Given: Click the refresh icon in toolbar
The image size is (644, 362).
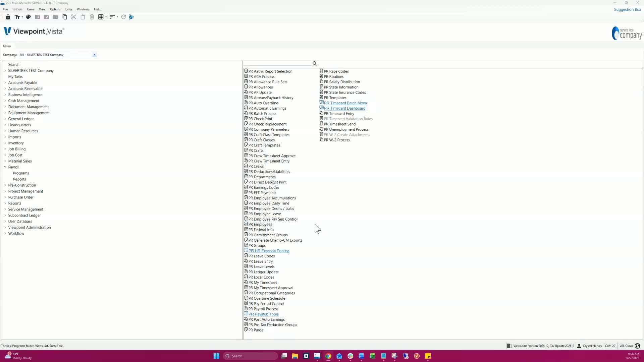Looking at the screenshot, I should pyautogui.click(x=123, y=17).
